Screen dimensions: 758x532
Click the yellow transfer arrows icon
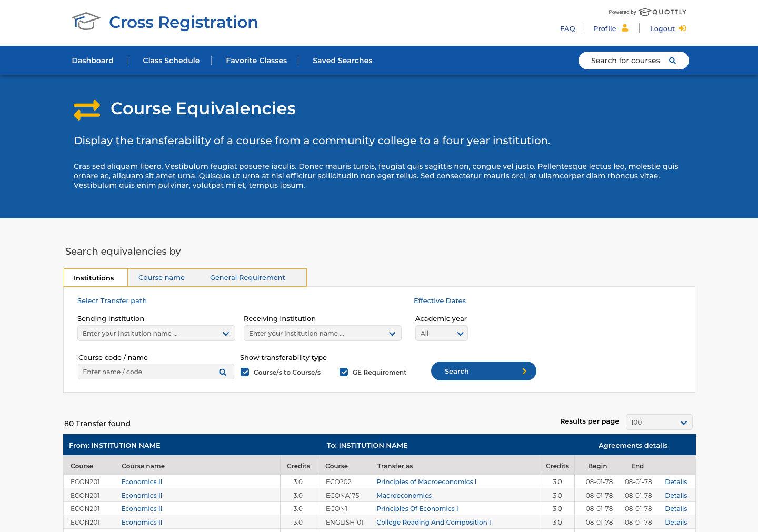click(x=86, y=109)
